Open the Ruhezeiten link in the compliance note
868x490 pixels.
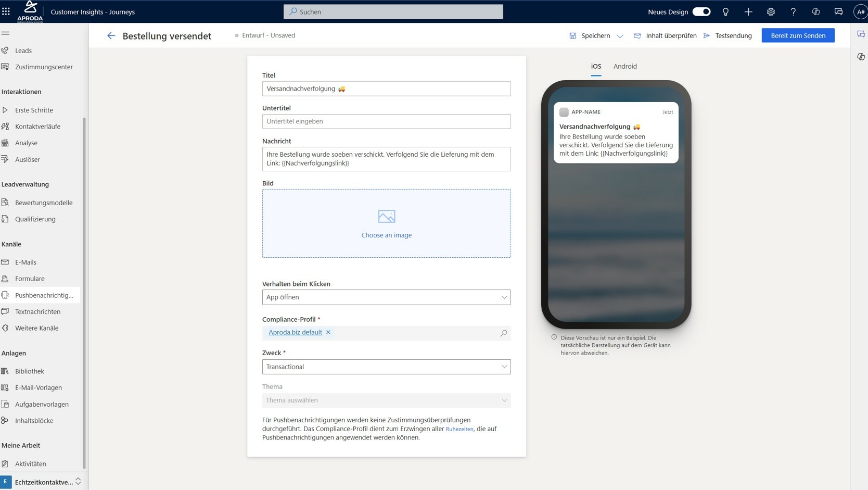pyautogui.click(x=459, y=429)
